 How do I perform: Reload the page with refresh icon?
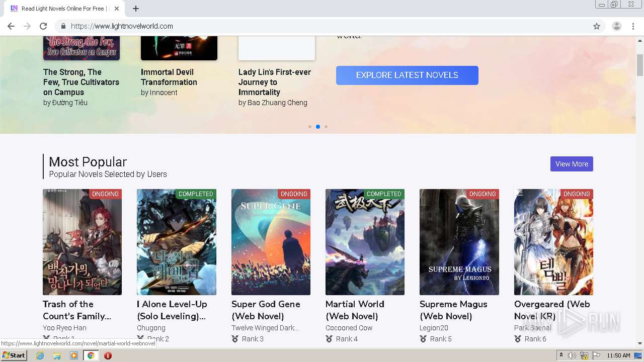43,26
